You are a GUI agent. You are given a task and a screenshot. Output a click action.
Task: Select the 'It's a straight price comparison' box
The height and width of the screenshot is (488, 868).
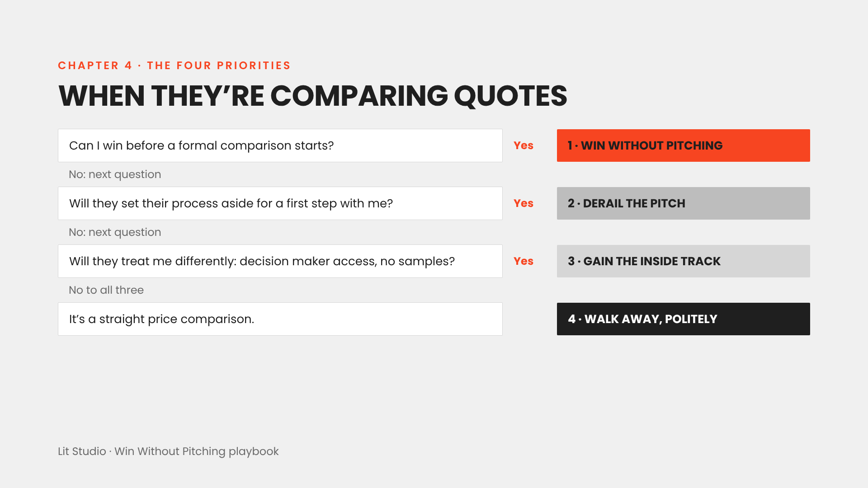tap(280, 319)
